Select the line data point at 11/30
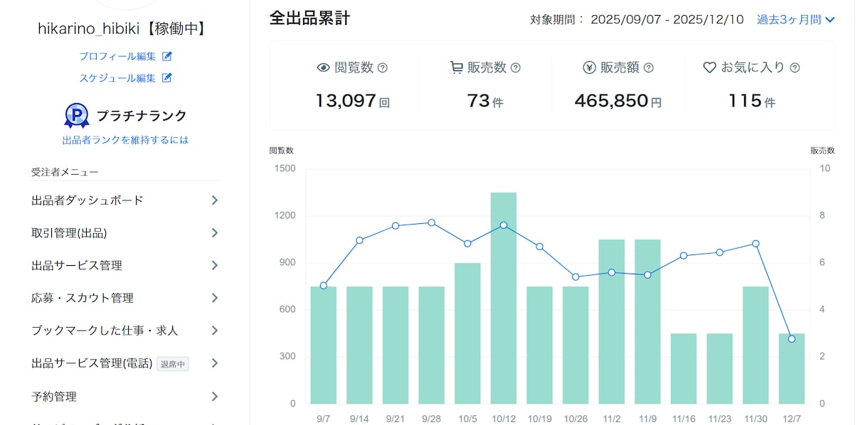868x425 pixels. [x=756, y=244]
